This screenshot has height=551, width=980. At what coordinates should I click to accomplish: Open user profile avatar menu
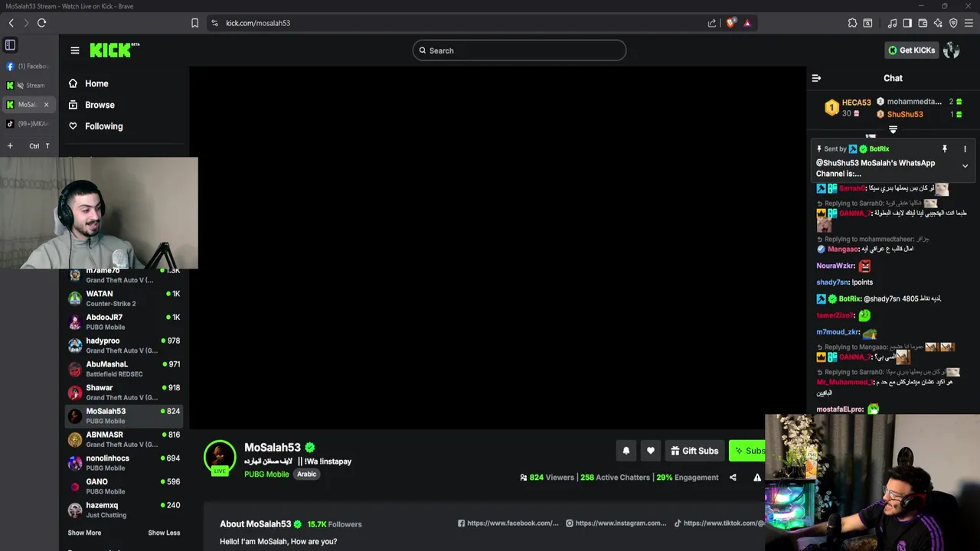[x=952, y=51]
